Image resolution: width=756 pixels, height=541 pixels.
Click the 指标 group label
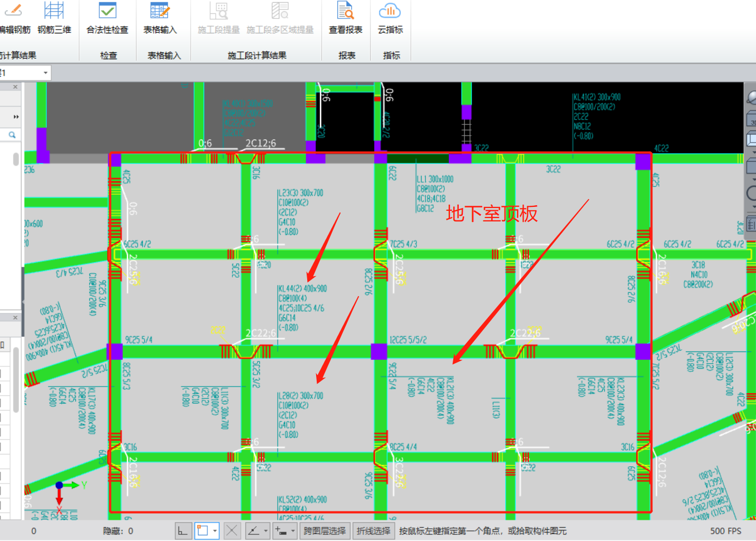(391, 55)
